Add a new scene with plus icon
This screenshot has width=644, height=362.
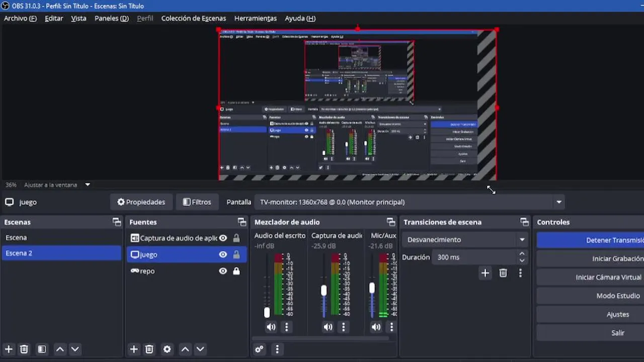(9, 349)
